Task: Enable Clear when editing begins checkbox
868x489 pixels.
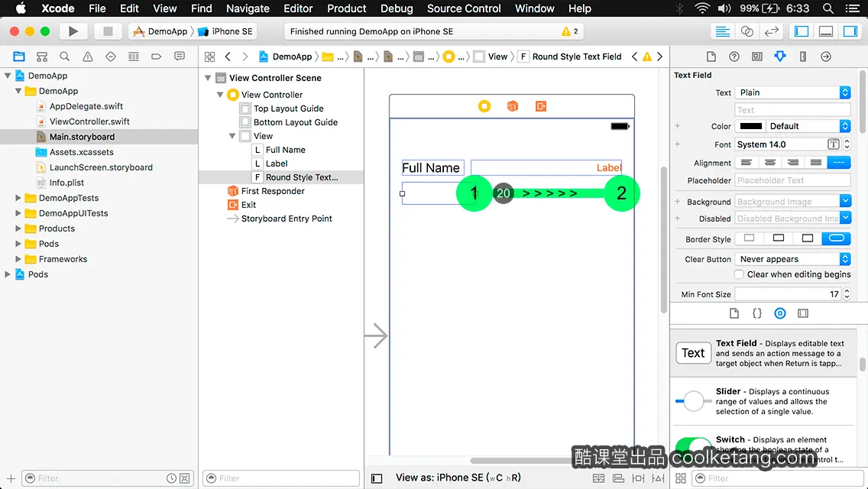Action: tap(738, 274)
